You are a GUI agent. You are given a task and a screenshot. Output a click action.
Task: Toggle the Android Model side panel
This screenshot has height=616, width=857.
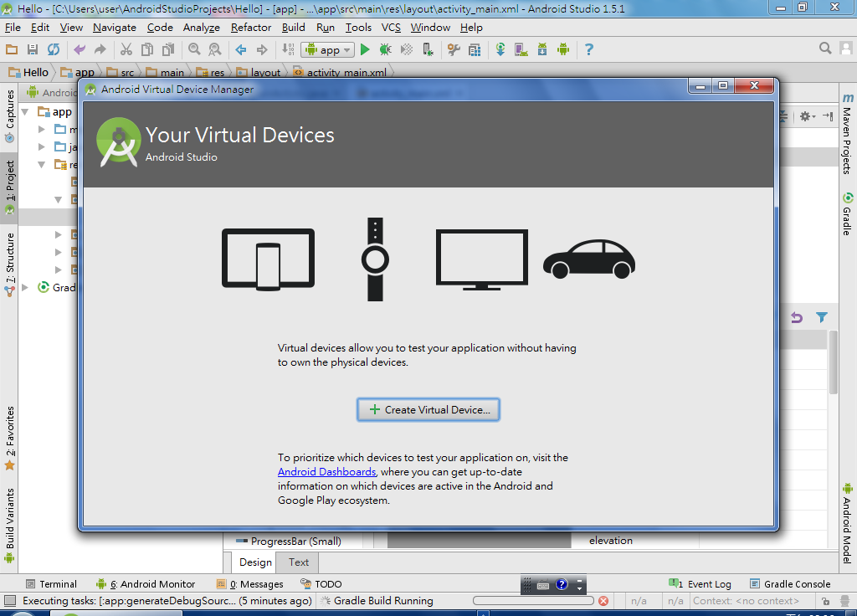[847, 524]
